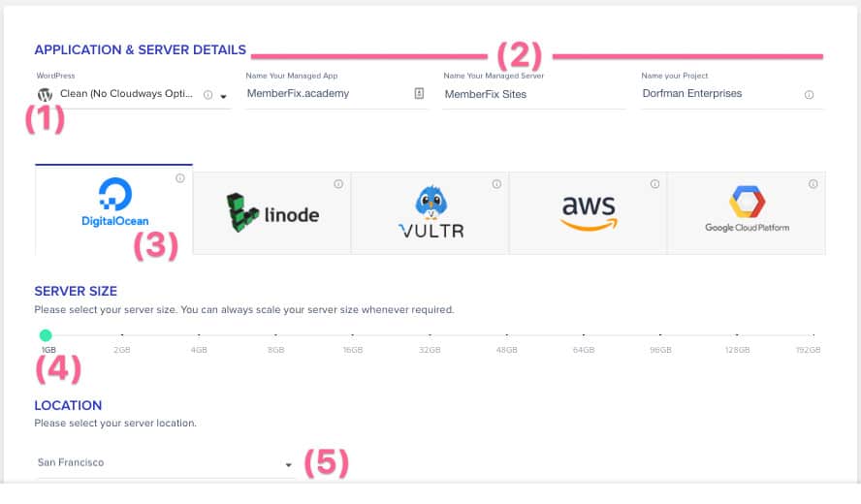The image size is (861, 504).
Task: Click the icon inside Managed App field
Action: 419,94
